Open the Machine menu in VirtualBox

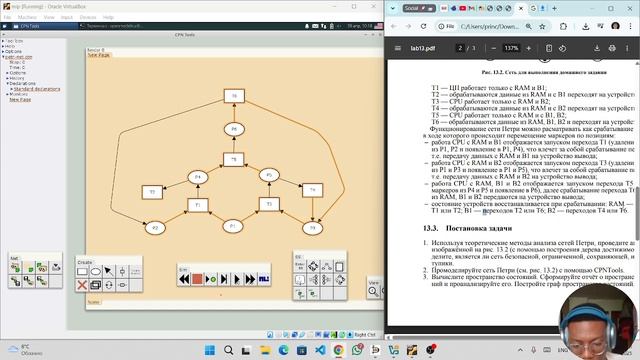click(27, 17)
